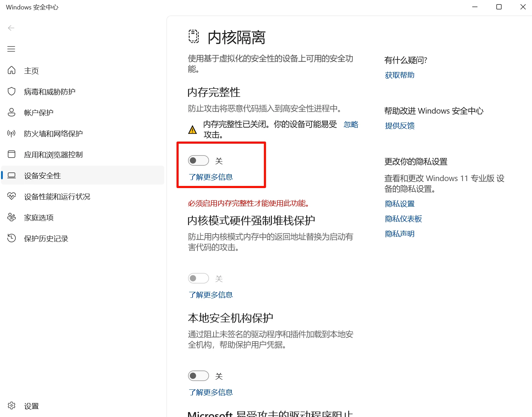The image size is (532, 417).
Task: Click the account protection person icon
Action: tap(12, 113)
